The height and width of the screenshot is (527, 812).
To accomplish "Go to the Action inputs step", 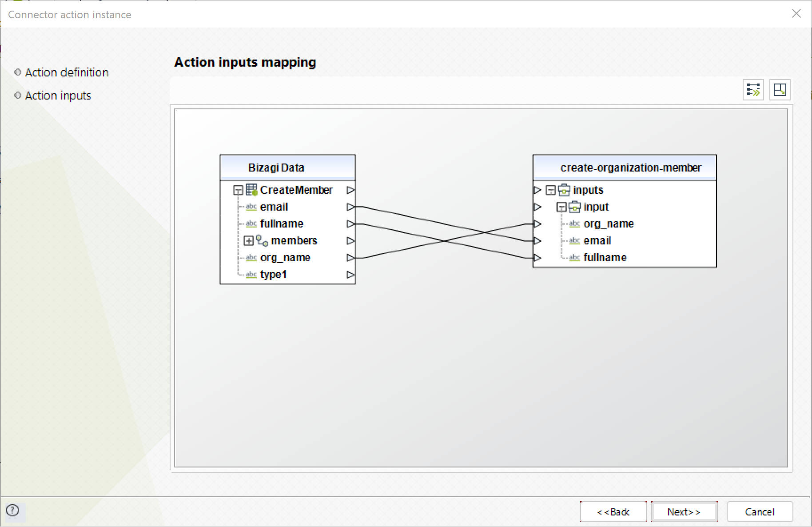I will coord(58,96).
